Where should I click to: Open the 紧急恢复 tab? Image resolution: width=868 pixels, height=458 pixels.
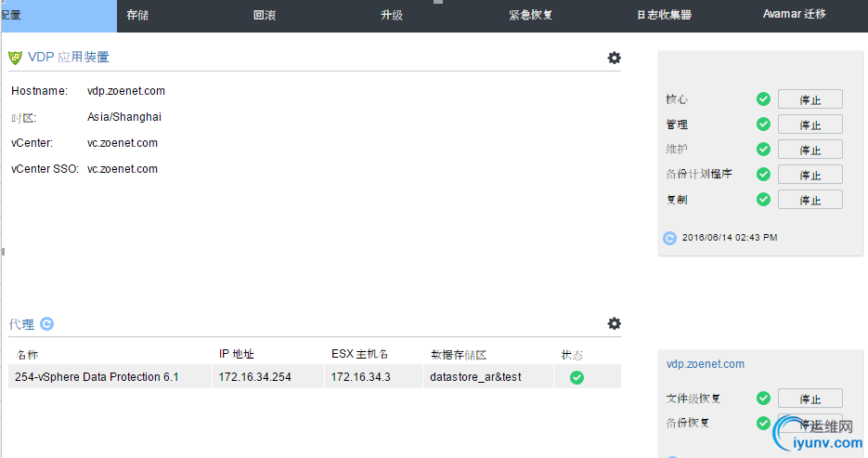pos(530,16)
